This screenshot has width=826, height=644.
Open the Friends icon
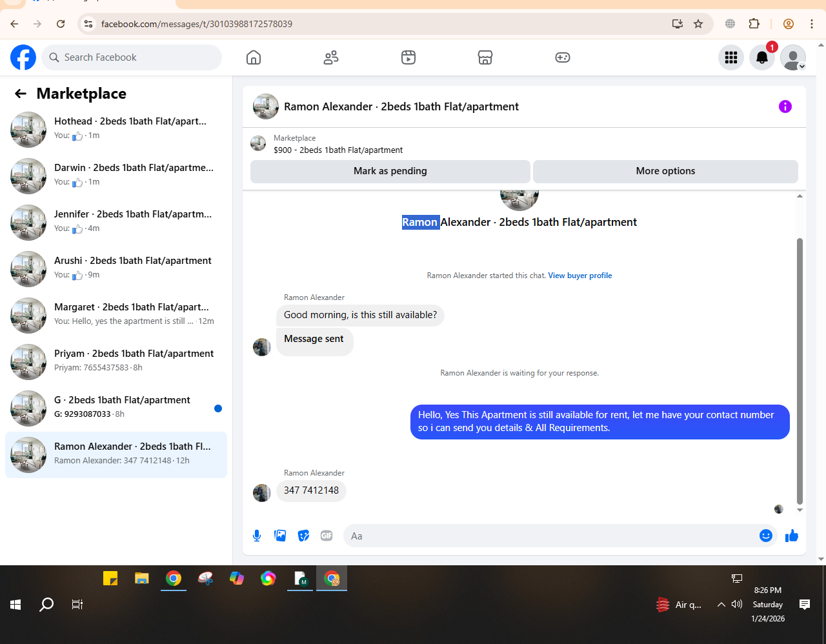331,57
